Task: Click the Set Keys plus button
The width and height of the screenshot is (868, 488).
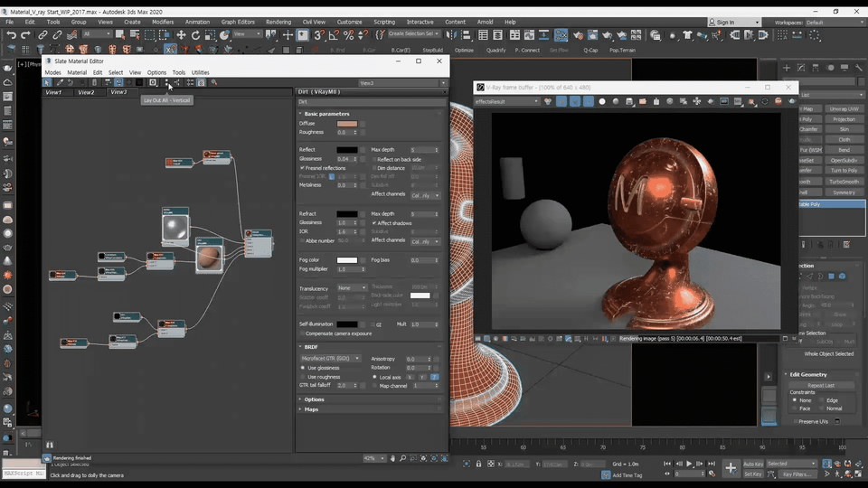Action: (x=731, y=468)
